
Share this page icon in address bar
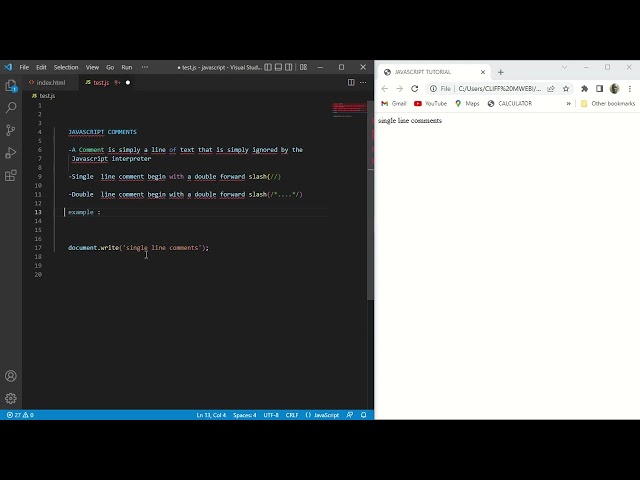coord(551,89)
